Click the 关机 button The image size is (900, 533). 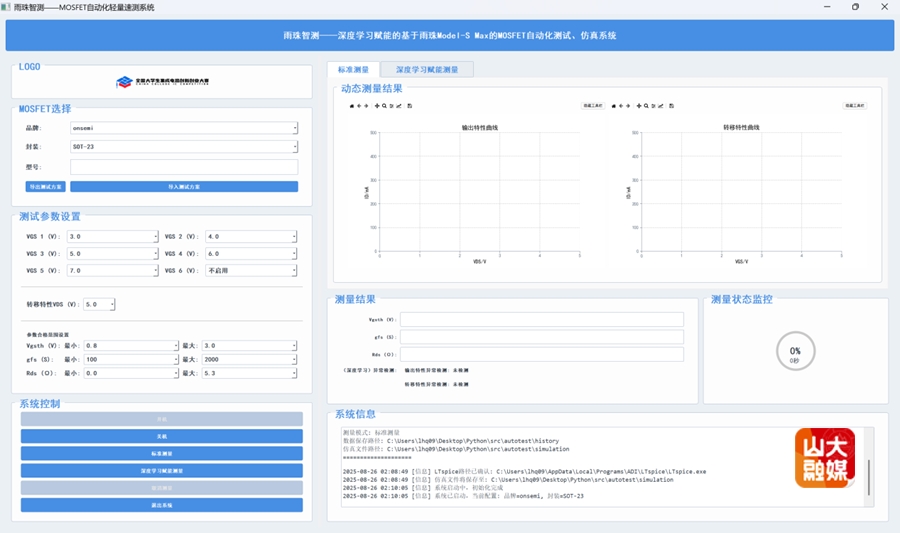click(x=162, y=436)
